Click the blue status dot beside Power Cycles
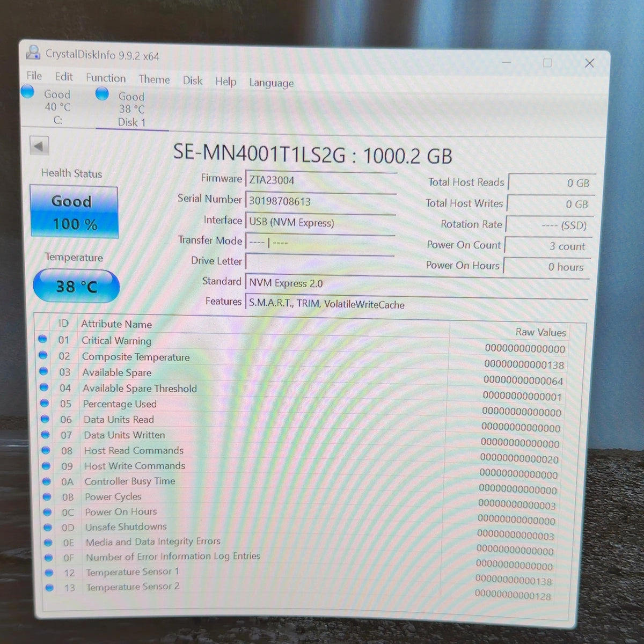The width and height of the screenshot is (644, 644). coord(47,496)
